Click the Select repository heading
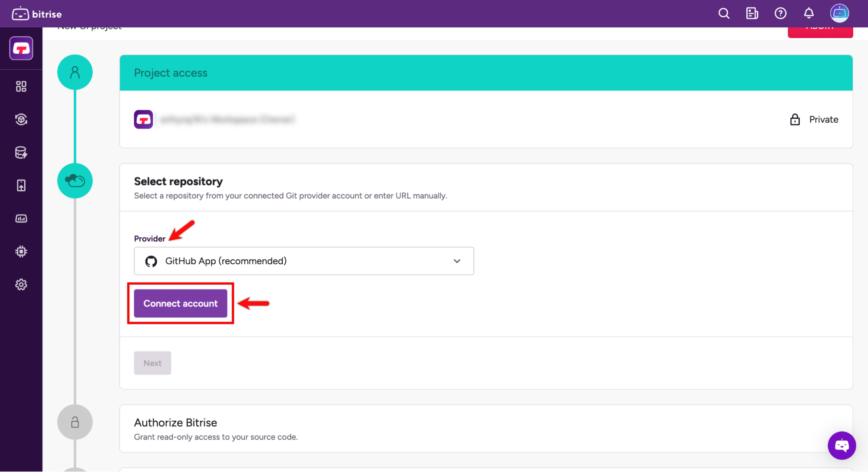Viewport: 868px width, 472px height. tap(178, 181)
